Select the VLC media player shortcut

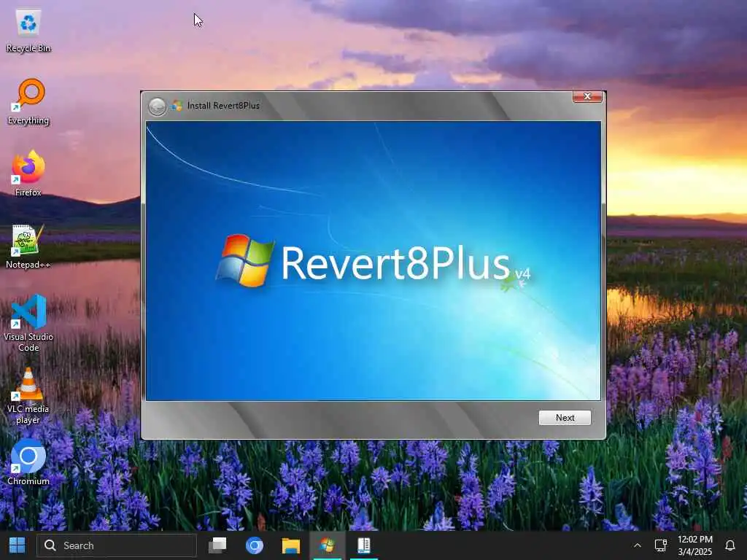pos(28,396)
